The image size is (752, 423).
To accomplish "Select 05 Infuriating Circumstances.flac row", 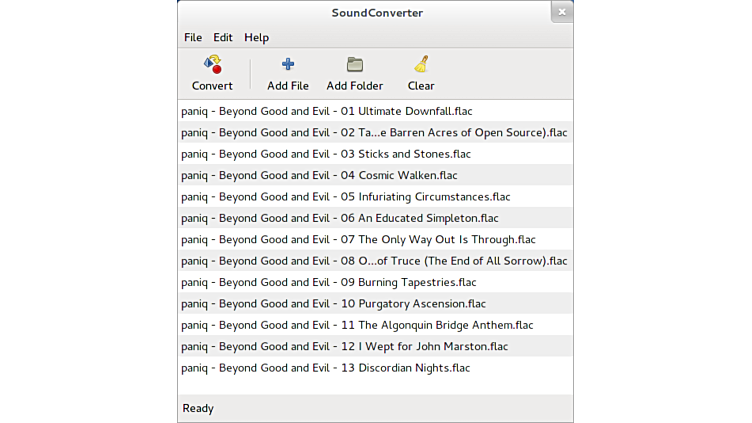I will [345, 197].
